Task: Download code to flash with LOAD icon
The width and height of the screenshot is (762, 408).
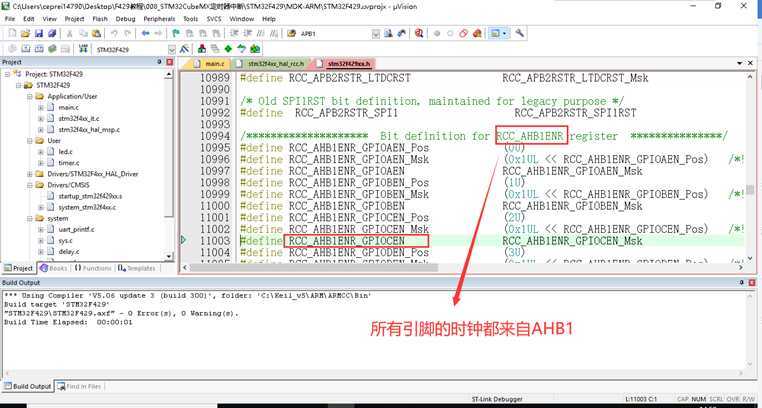Action: 84,49
